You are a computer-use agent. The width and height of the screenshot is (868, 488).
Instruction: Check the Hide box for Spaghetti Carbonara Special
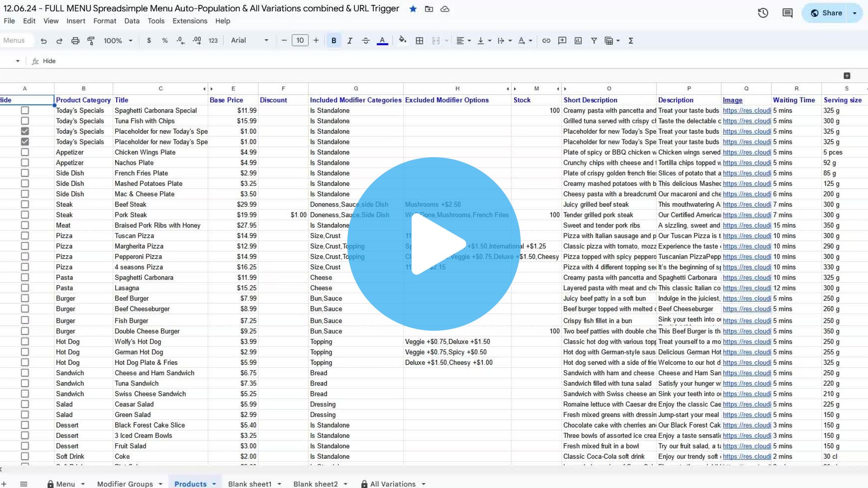pyautogui.click(x=25, y=110)
